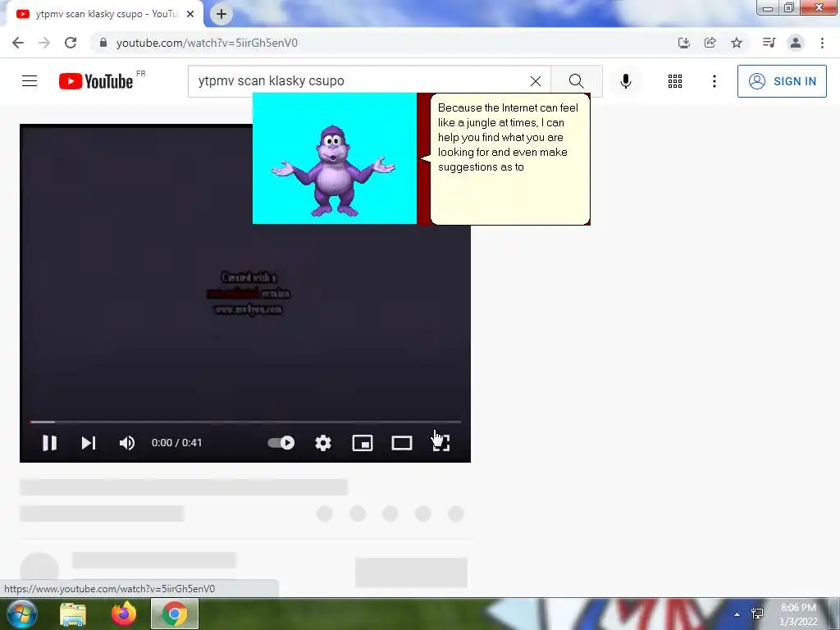View site information lock icon
The height and width of the screenshot is (630, 840).
coord(103,43)
